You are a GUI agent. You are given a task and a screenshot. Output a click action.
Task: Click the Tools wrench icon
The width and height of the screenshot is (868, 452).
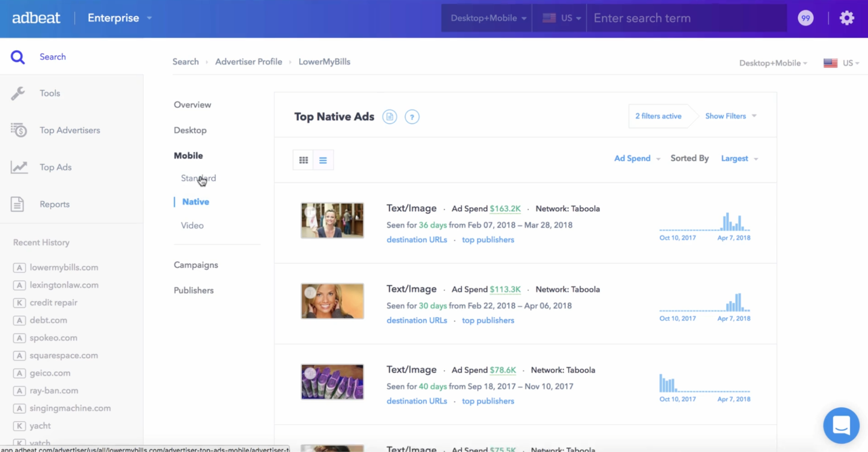point(18,93)
